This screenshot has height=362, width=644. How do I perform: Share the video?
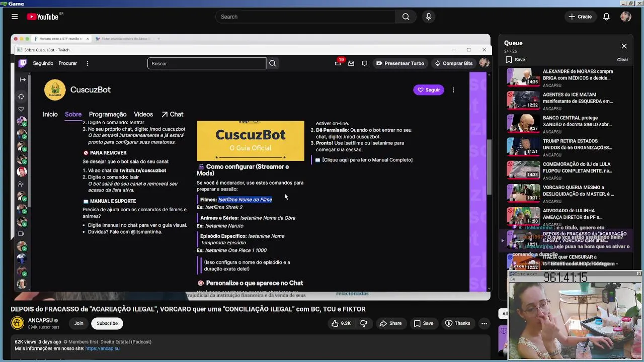pos(390,323)
